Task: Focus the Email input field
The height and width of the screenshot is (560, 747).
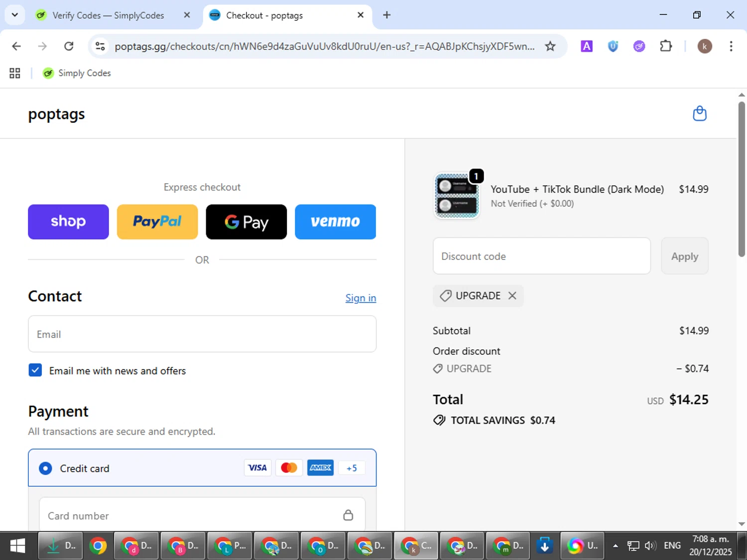Action: (x=202, y=334)
